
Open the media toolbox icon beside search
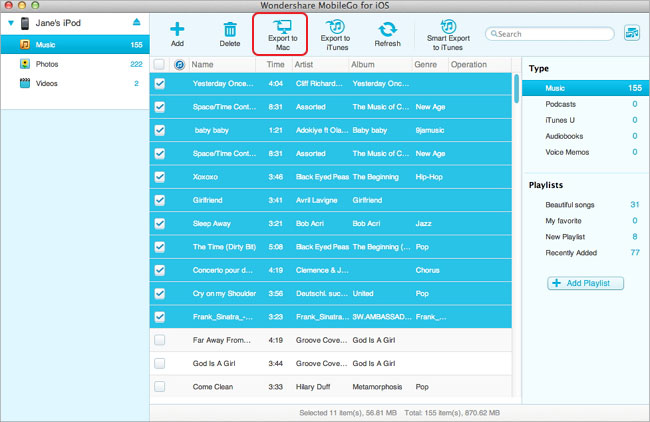[x=632, y=33]
